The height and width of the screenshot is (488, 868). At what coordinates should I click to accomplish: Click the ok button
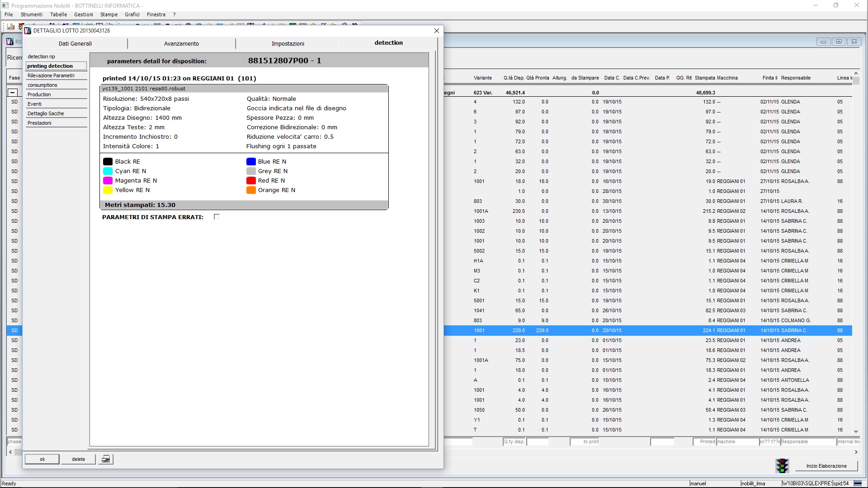(42, 459)
